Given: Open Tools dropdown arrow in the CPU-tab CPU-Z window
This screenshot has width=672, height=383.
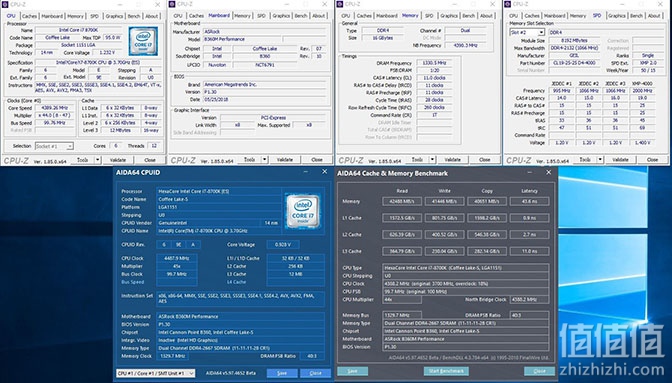Looking at the screenshot, I should click(x=98, y=160).
